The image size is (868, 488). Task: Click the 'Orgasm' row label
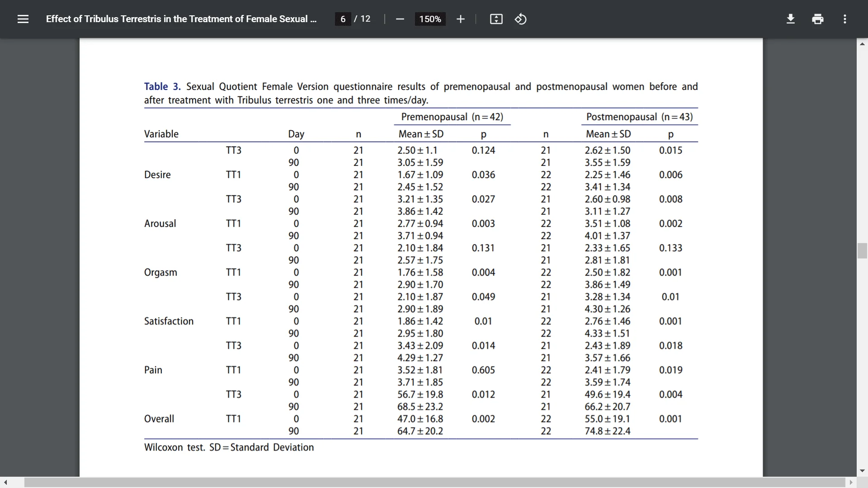tap(160, 273)
